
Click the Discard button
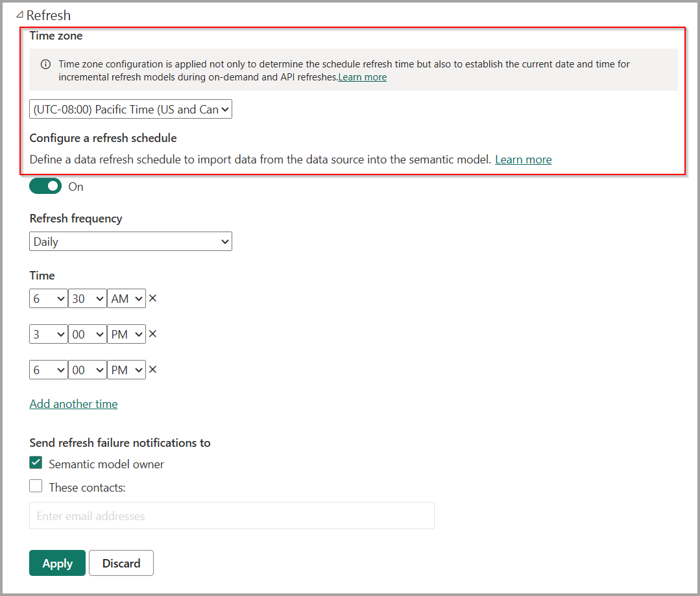121,563
